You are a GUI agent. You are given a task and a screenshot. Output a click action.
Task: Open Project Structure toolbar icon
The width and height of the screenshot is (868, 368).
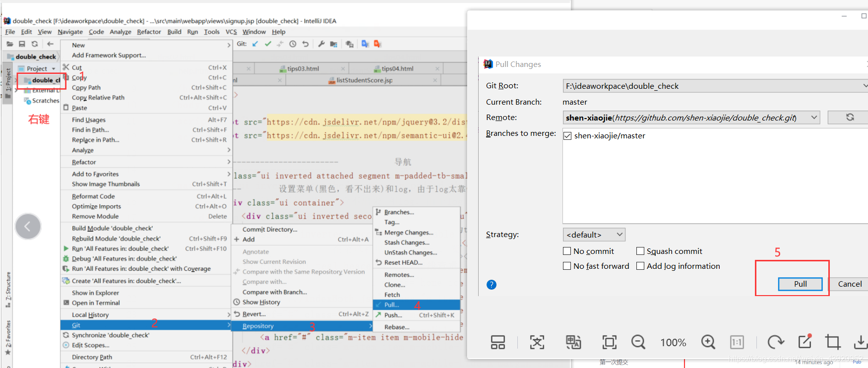[334, 44]
